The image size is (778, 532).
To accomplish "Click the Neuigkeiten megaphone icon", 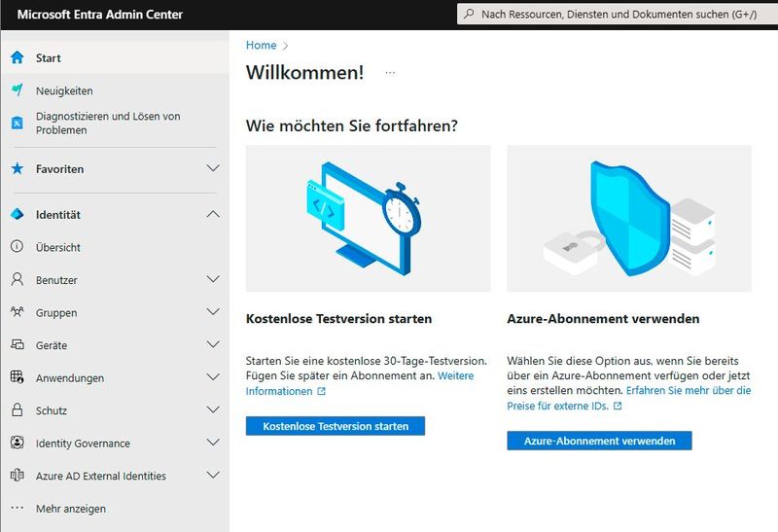I will [17, 90].
